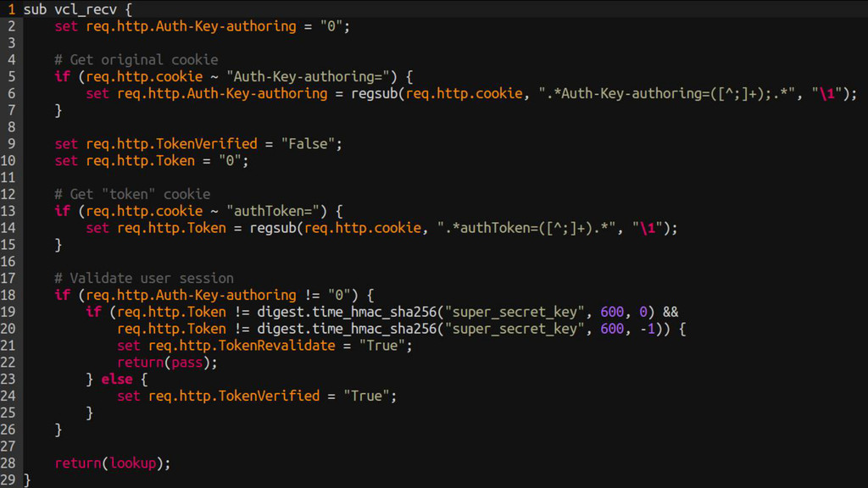Image resolution: width=868 pixels, height=488 pixels.
Task: Click 'digest.time_hmac_sha256' on line 20
Action: click(x=347, y=329)
